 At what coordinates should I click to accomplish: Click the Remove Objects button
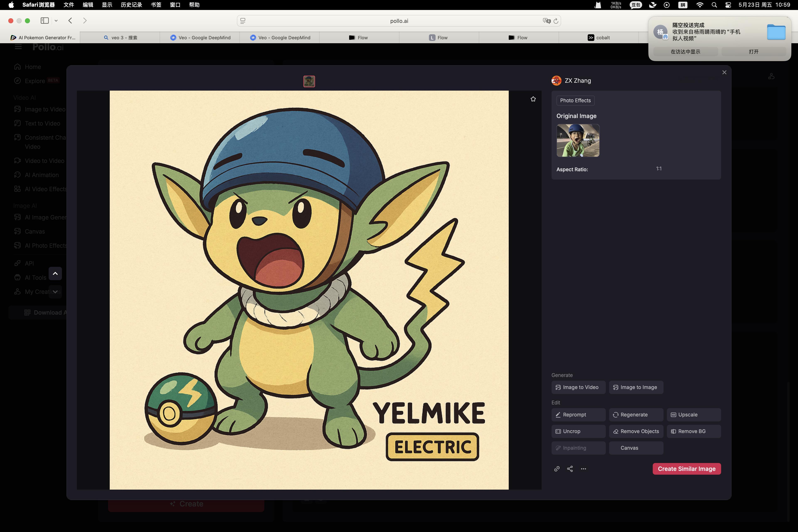pos(636,431)
